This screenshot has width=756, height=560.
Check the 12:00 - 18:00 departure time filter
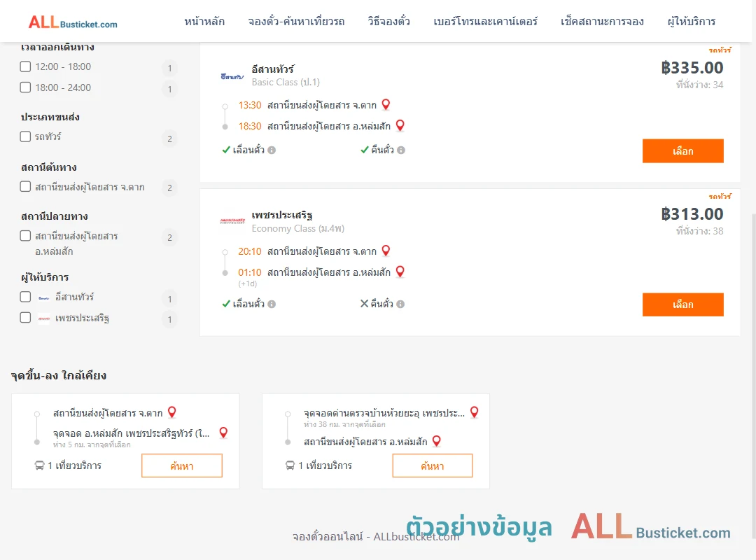(x=26, y=66)
